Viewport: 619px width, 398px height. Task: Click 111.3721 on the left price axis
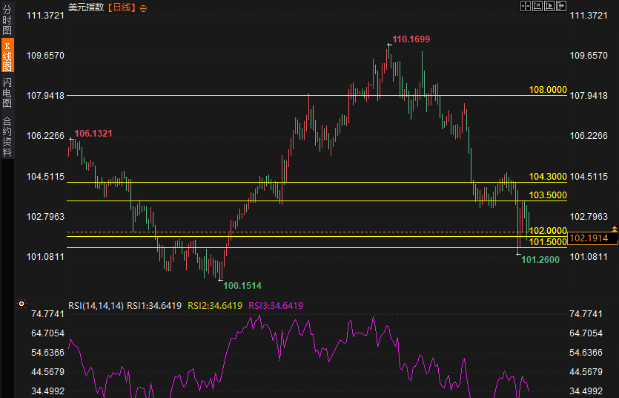point(45,15)
